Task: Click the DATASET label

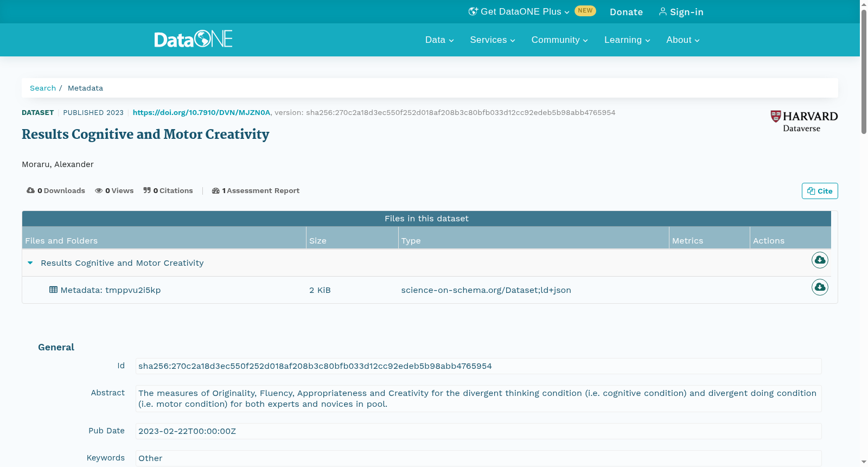Action: point(37,113)
